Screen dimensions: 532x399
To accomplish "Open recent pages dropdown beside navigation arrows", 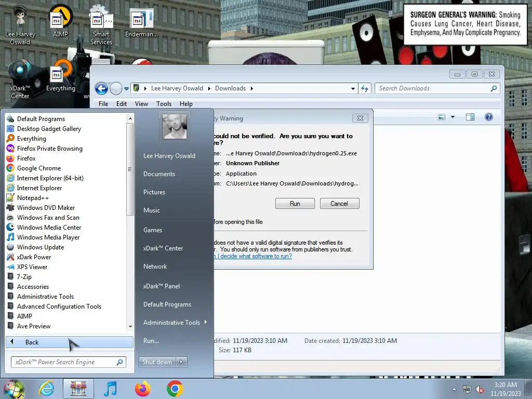I will pos(126,88).
